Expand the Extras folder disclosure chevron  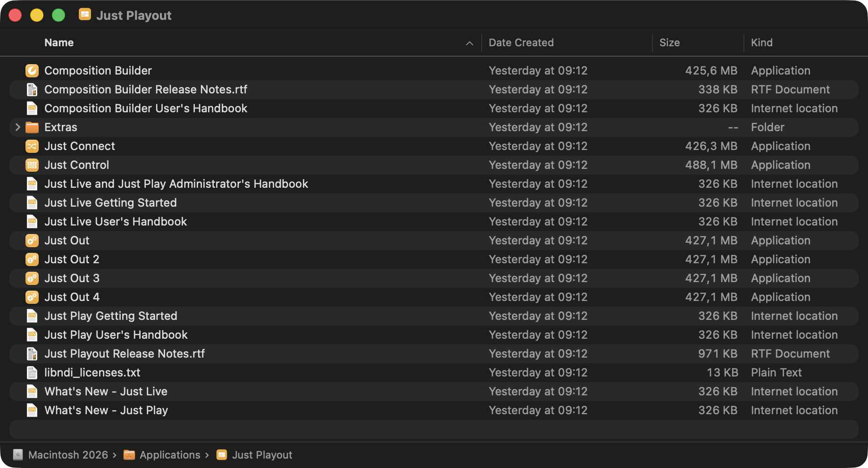pyautogui.click(x=17, y=127)
